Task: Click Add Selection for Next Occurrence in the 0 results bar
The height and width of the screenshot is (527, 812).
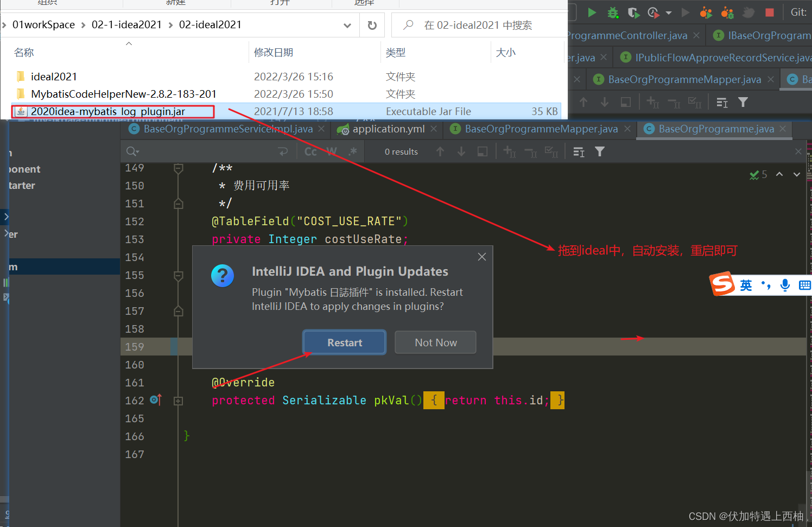Action: click(509, 151)
